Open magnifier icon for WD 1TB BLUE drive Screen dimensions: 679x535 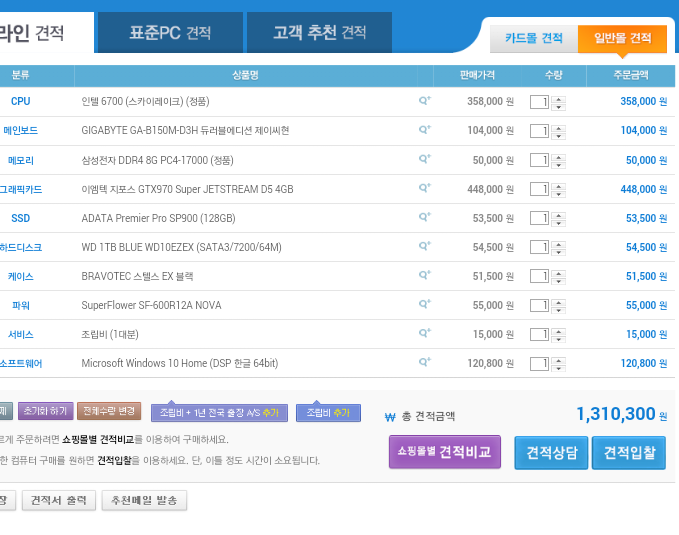(424, 245)
